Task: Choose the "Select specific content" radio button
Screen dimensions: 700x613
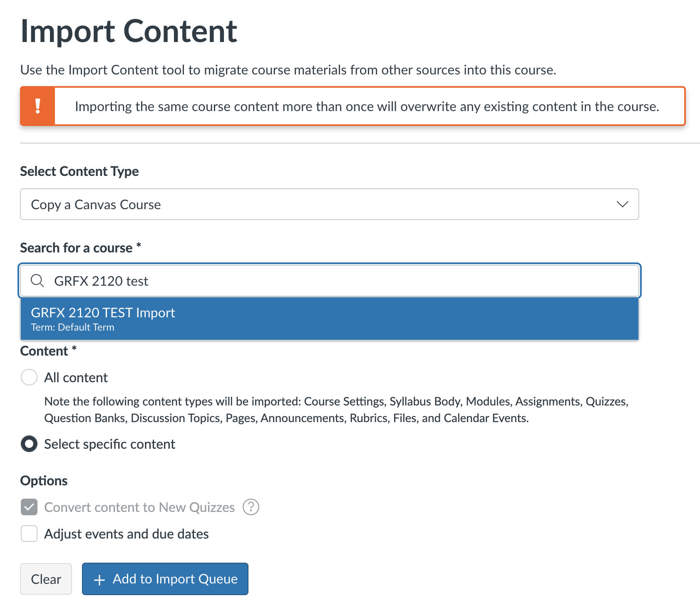Action: (x=29, y=444)
